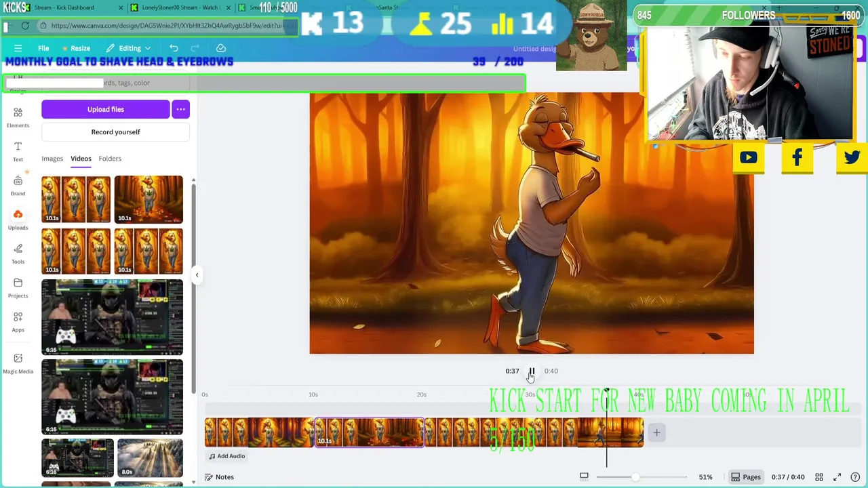Click the Twitter icon in the stream overlay
The image size is (868, 488).
point(852,158)
